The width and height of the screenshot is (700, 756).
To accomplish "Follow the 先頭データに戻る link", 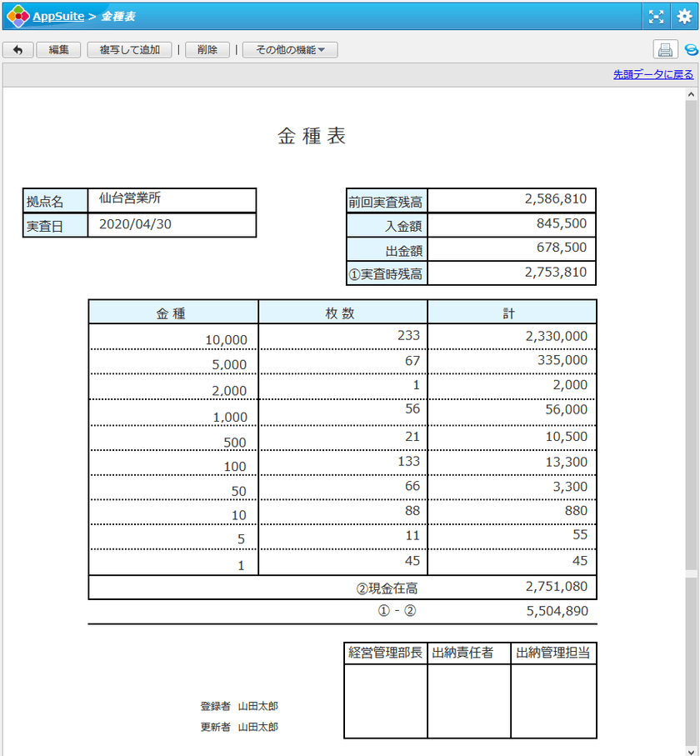I will pyautogui.click(x=652, y=74).
